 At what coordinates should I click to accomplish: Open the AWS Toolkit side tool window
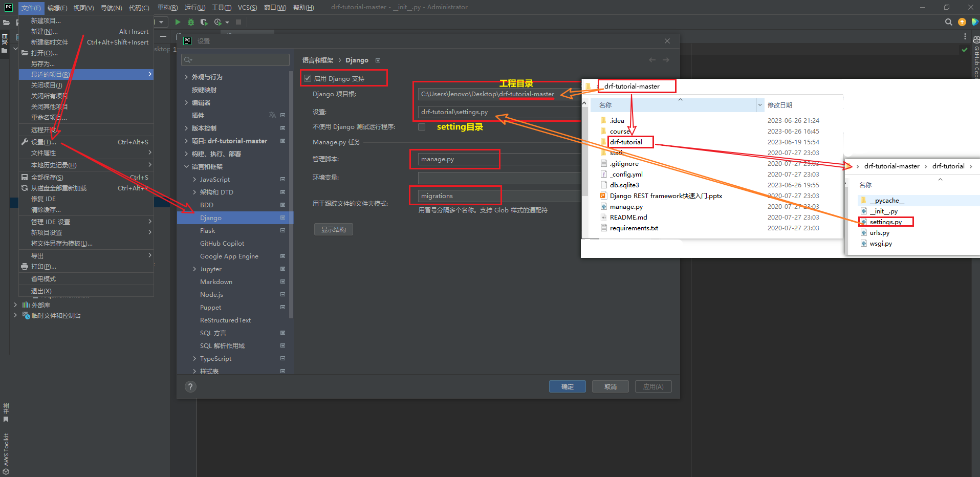(x=6, y=453)
